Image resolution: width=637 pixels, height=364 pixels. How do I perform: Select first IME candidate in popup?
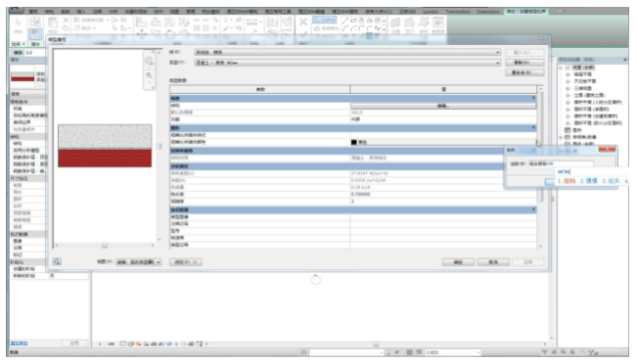(567, 181)
